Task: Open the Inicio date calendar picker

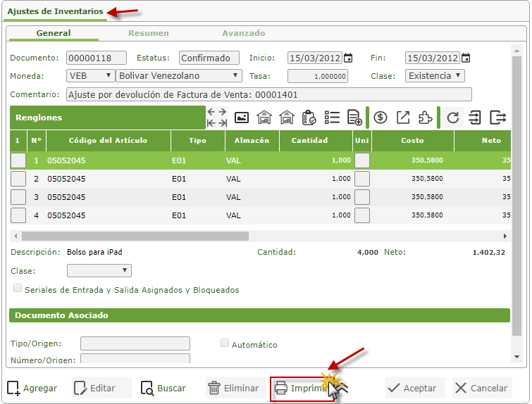Action: click(x=348, y=58)
